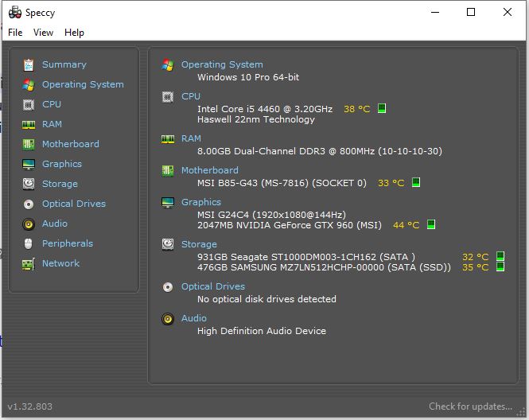This screenshot has height=420, width=529.
Task: Click the Peripherals mouse icon in sidebar
Action: (29, 243)
